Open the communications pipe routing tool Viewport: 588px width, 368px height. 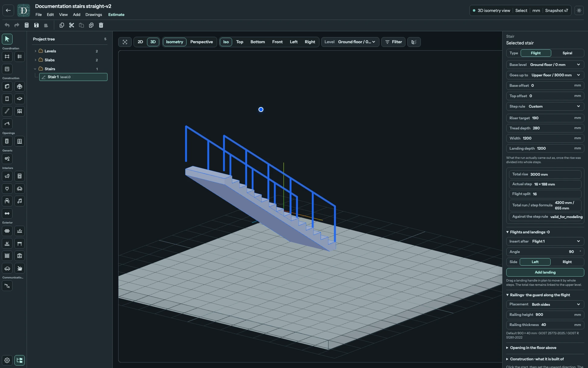click(7, 286)
